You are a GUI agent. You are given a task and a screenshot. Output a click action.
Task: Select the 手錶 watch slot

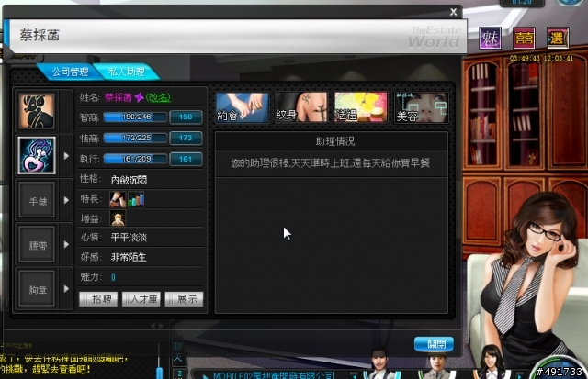(37, 200)
